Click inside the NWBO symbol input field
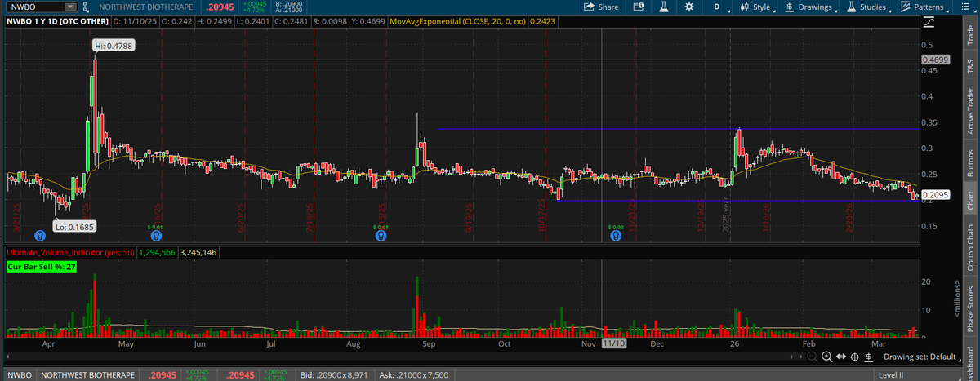980x381 pixels. [x=35, y=7]
